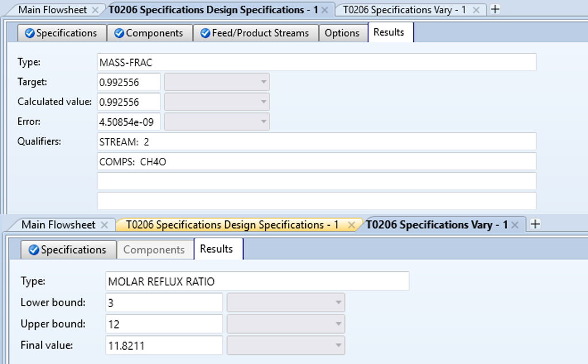
Task: Close the top Main Flowsheet tab
Action: click(x=95, y=10)
